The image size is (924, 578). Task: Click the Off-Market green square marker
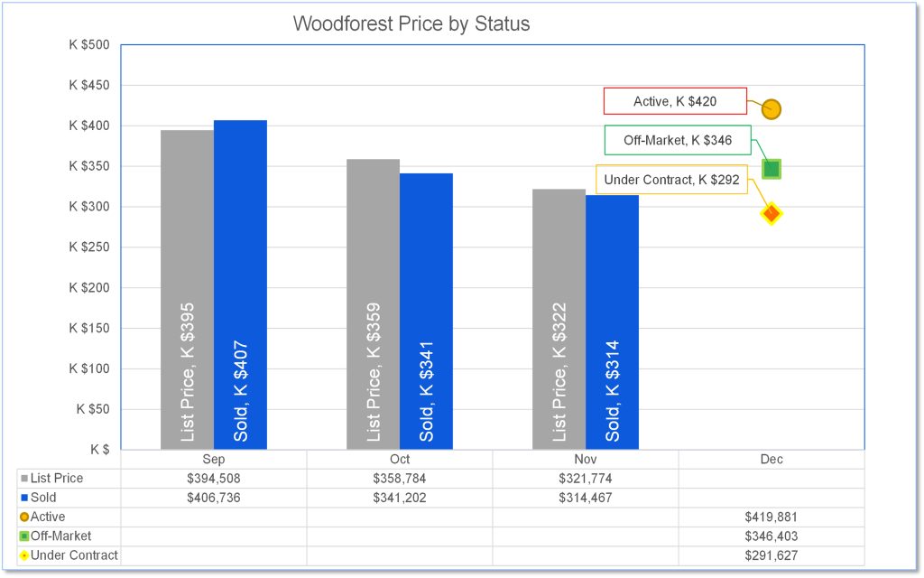[772, 169]
